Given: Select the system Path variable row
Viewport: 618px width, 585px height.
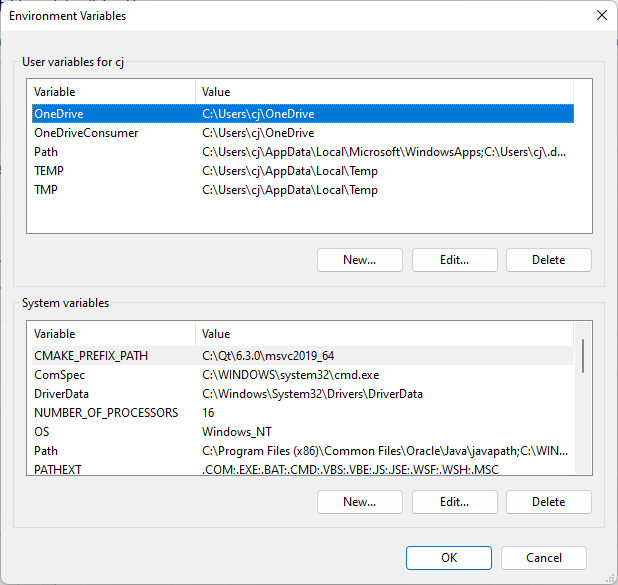Looking at the screenshot, I should pos(303,450).
